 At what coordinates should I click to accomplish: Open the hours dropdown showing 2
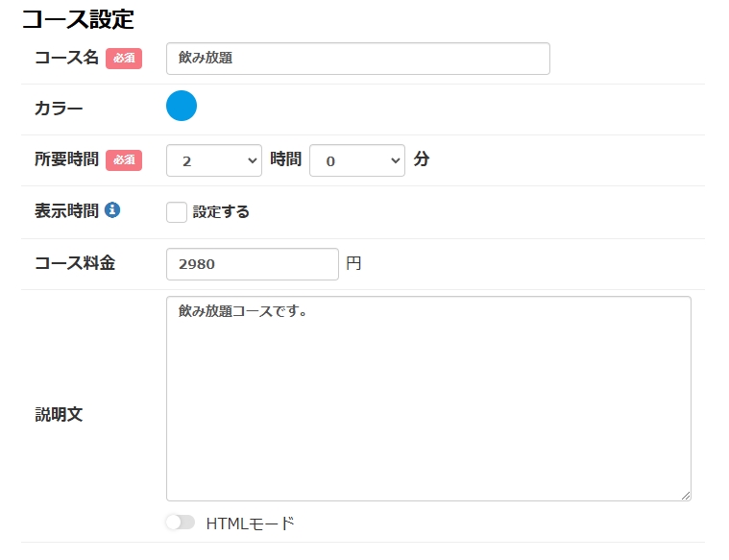click(214, 160)
